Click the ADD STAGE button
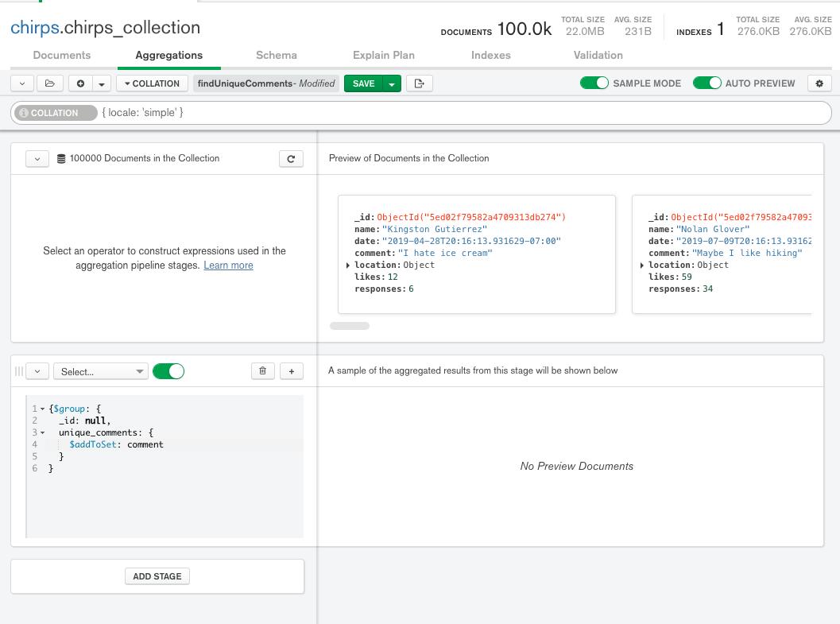This screenshot has height=624, width=840. (157, 576)
